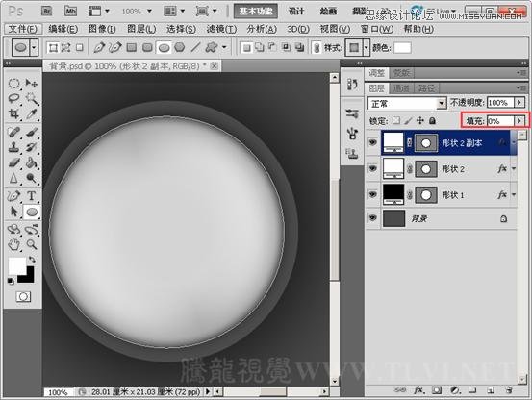Enable Fill Pixels mode
532x400 pixels.
[x=80, y=47]
